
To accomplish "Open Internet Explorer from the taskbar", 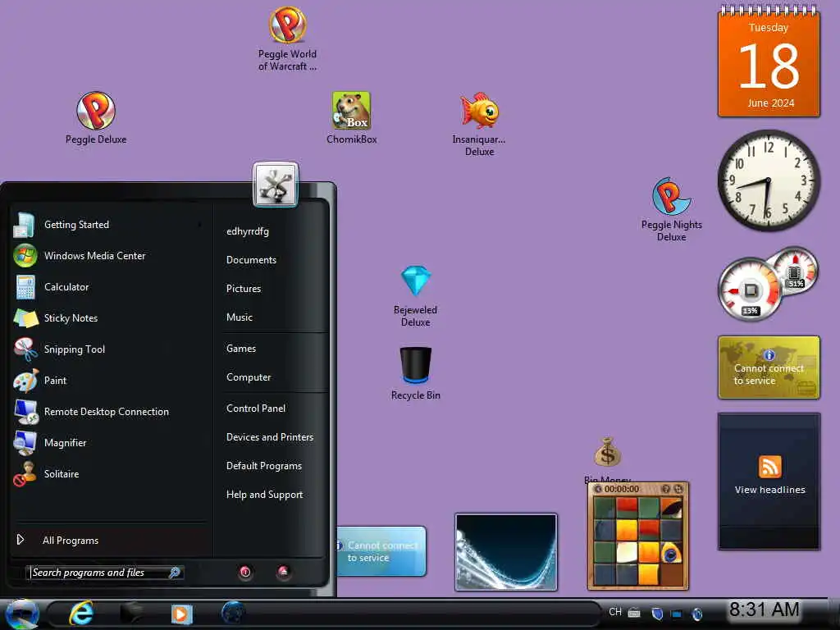I will click(81, 614).
